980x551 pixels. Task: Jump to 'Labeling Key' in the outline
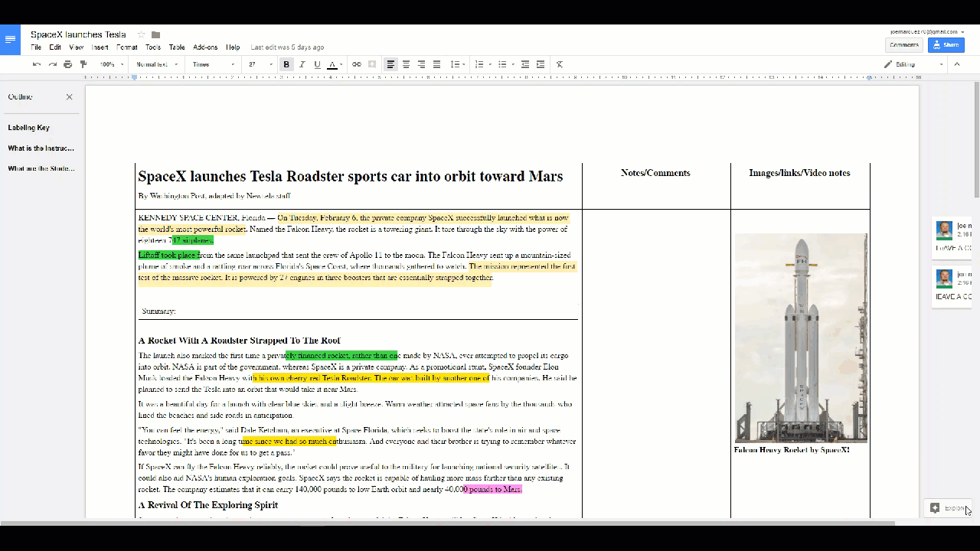click(x=29, y=128)
